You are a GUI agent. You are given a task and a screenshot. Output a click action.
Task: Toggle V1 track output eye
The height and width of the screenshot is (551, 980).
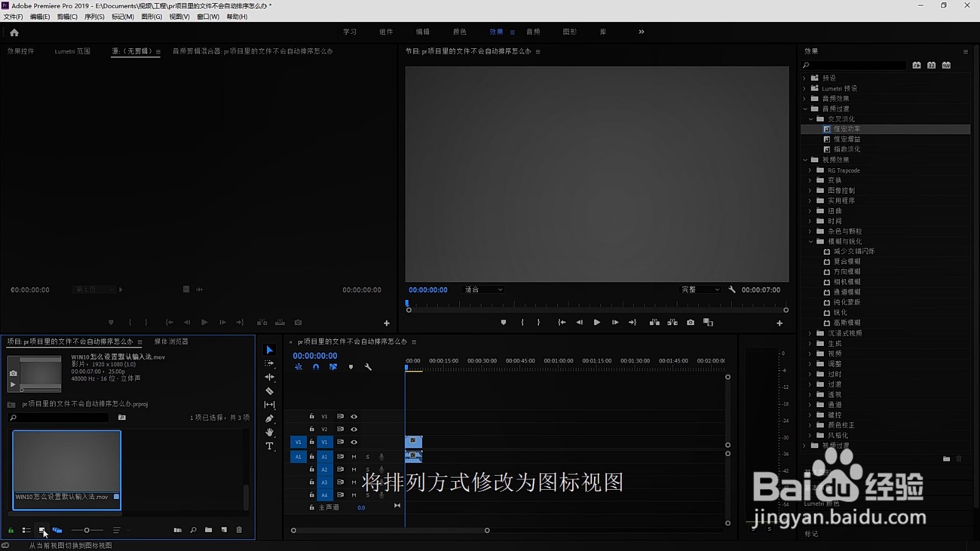coord(354,442)
